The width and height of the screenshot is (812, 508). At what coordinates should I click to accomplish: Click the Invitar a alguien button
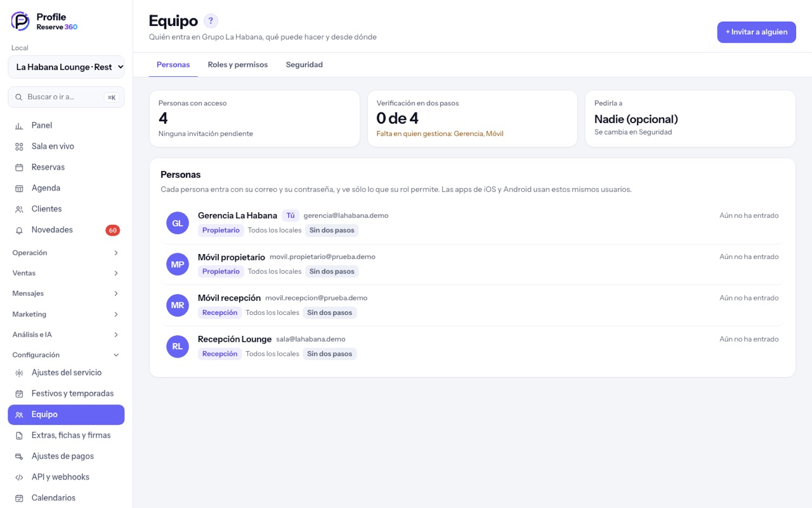(756, 32)
